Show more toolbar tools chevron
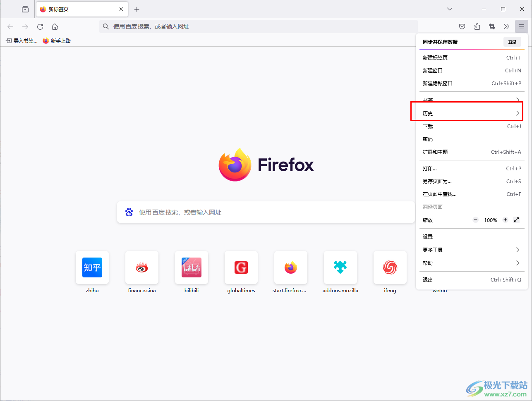532x401 pixels. click(x=507, y=26)
